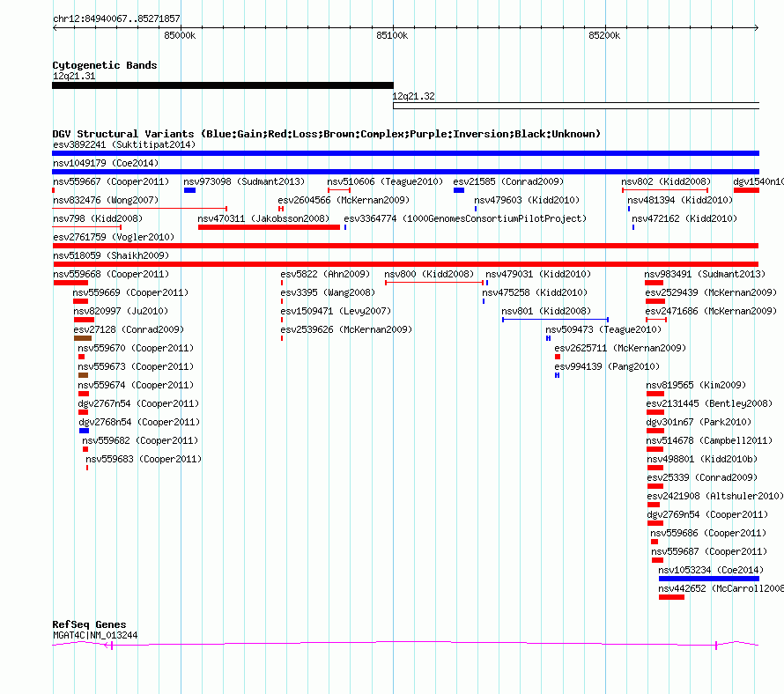Select the nsv819565 (Kim2009) label

click(x=696, y=385)
